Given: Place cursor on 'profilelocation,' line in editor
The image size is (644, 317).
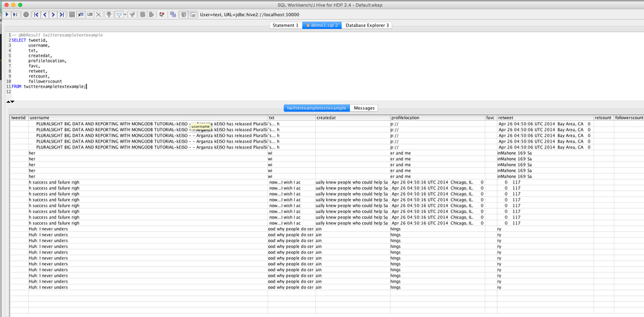Looking at the screenshot, I should tap(47, 61).
